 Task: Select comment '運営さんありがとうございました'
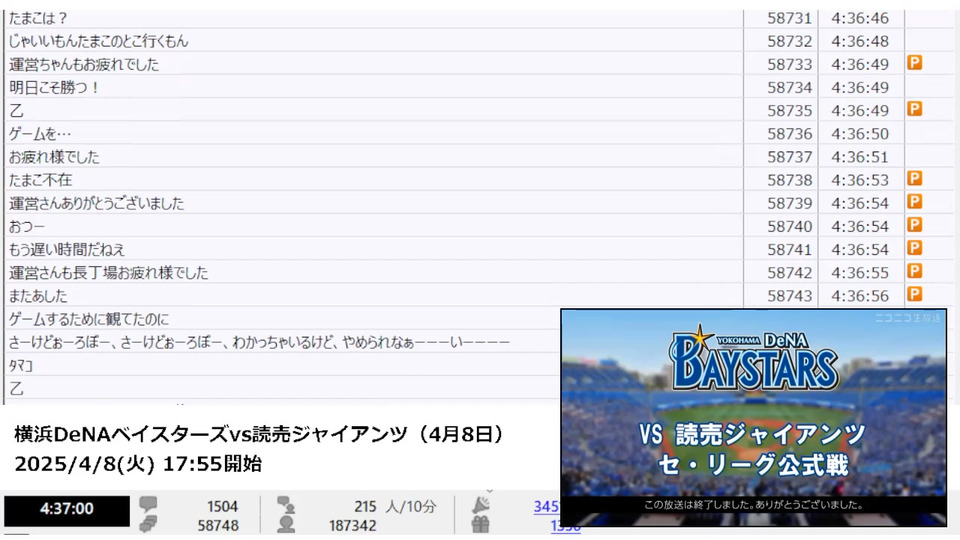click(x=96, y=203)
